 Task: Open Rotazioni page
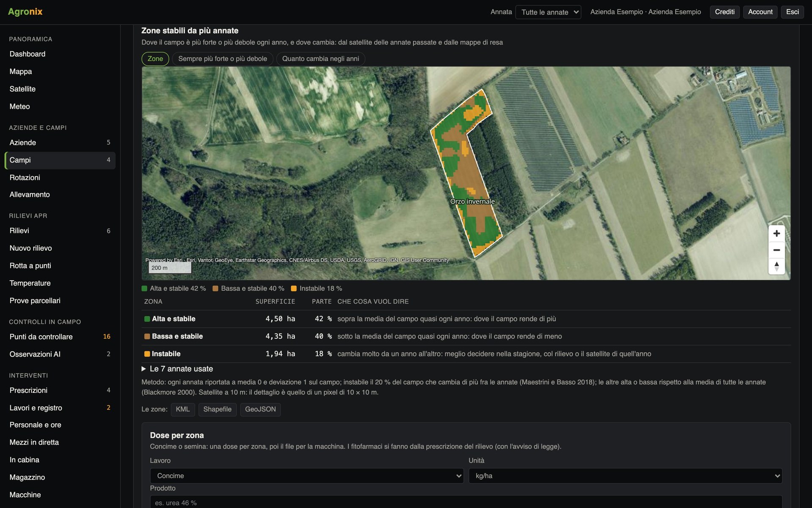click(60, 177)
